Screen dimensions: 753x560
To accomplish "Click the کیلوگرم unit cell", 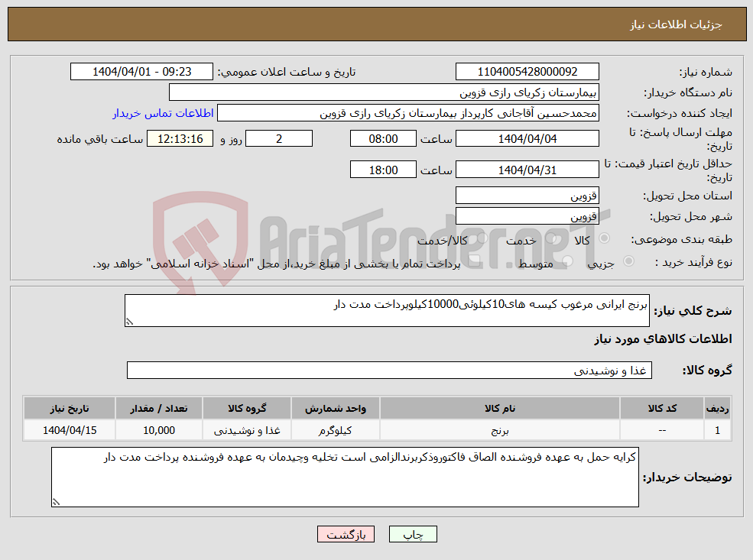I will coord(335,430).
